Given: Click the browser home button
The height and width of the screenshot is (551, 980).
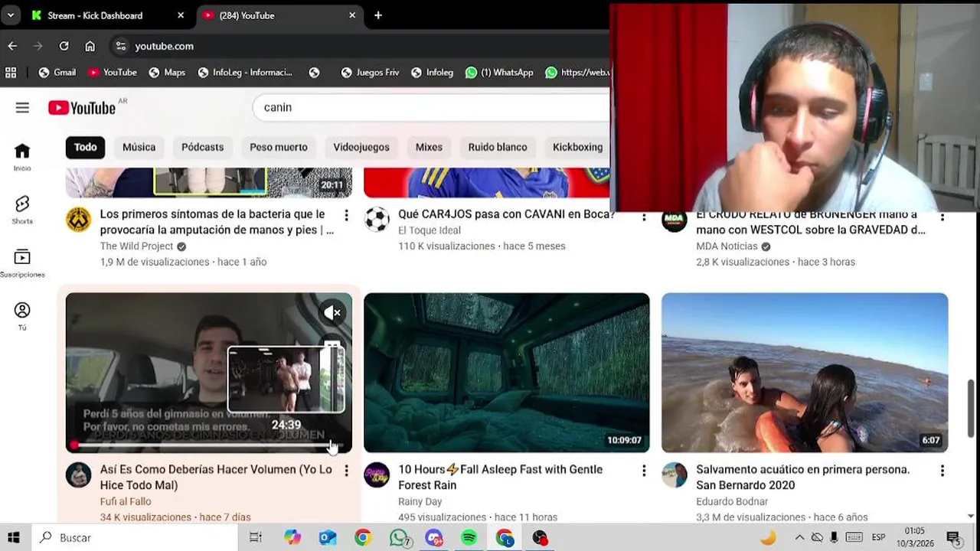Looking at the screenshot, I should pos(90,46).
